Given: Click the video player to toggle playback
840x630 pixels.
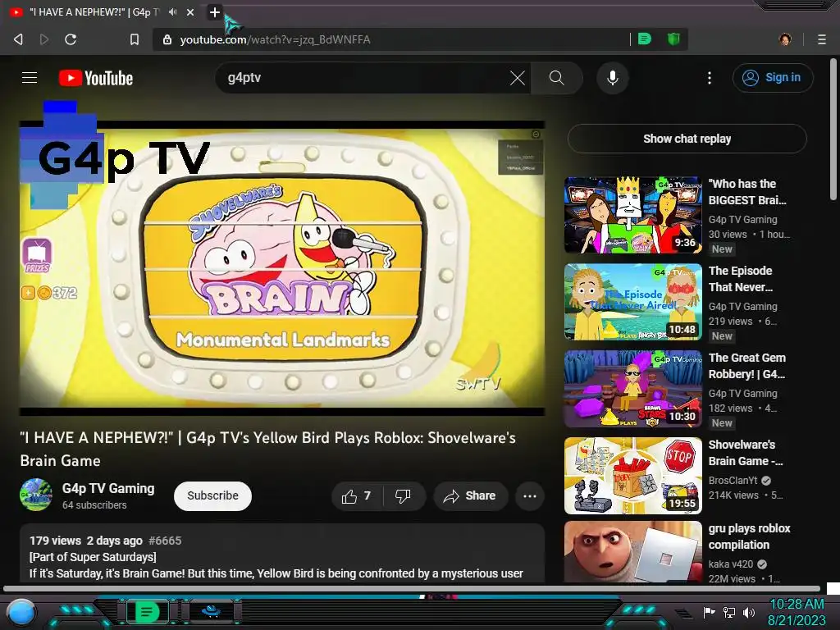Looking at the screenshot, I should (x=282, y=268).
